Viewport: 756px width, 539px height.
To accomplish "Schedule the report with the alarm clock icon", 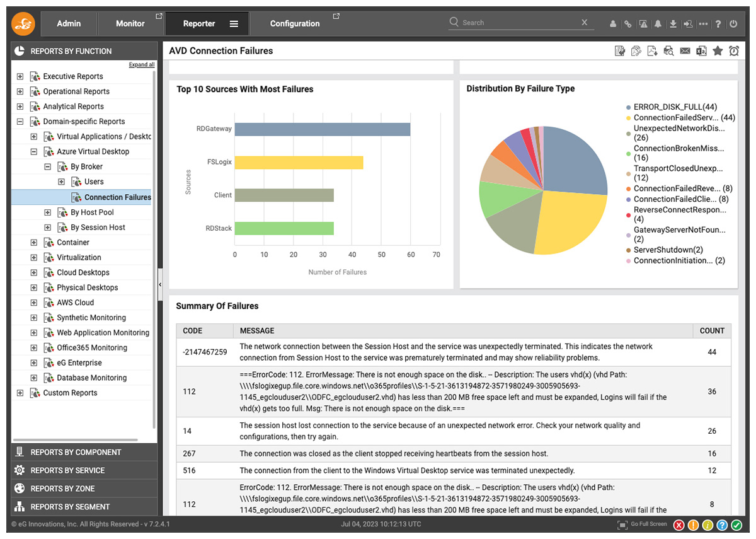I will point(734,51).
